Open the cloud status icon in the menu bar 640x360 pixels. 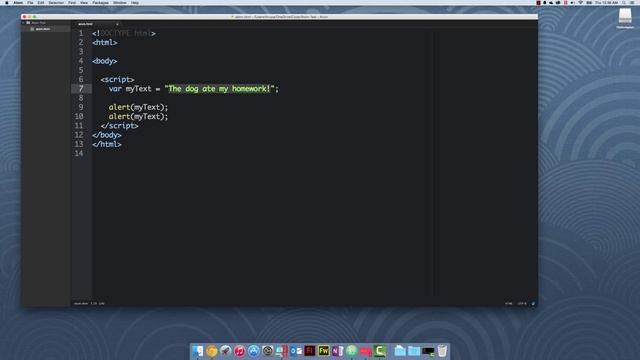click(551, 2)
